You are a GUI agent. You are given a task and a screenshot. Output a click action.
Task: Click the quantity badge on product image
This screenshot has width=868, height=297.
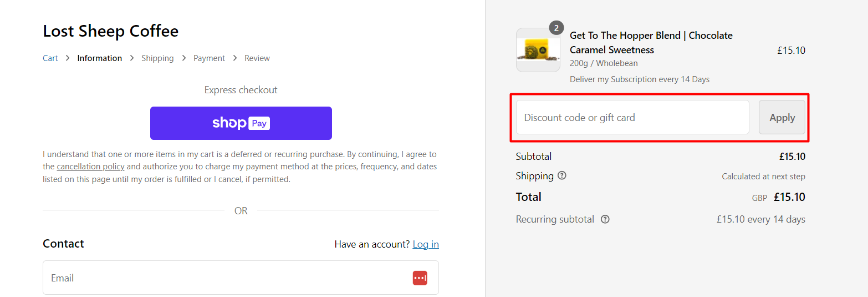556,28
